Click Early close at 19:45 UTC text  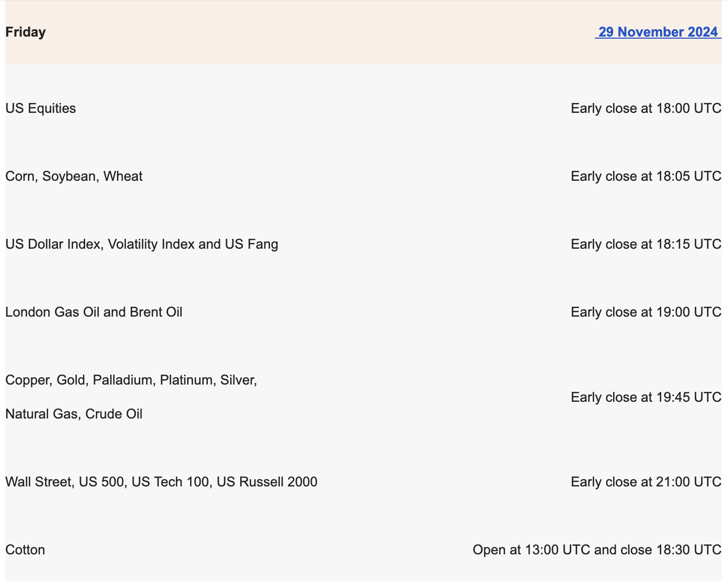coord(646,397)
